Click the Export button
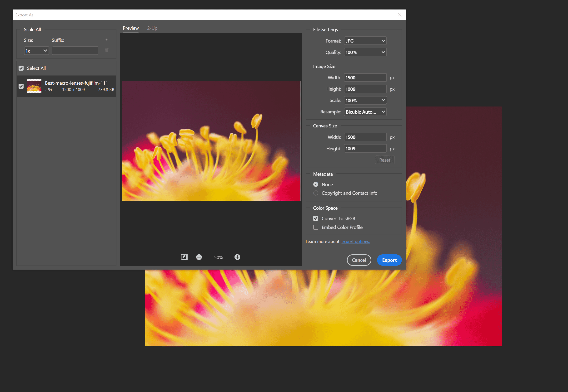Screen dimensions: 568x392 click(x=389, y=260)
